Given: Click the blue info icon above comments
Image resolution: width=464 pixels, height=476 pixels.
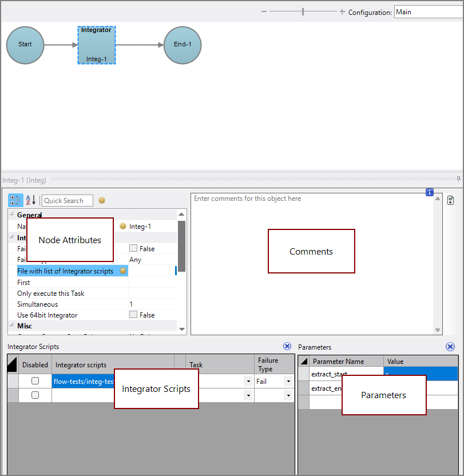Looking at the screenshot, I should [x=429, y=192].
